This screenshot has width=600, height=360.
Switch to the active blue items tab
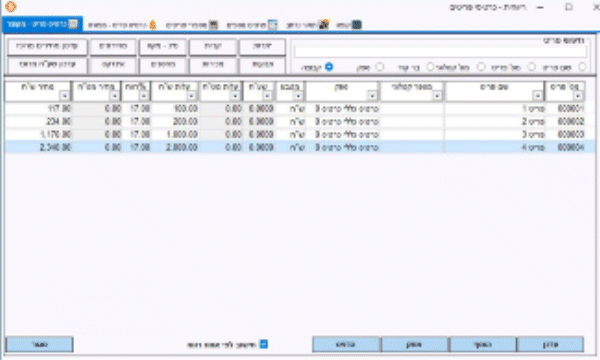(42, 24)
